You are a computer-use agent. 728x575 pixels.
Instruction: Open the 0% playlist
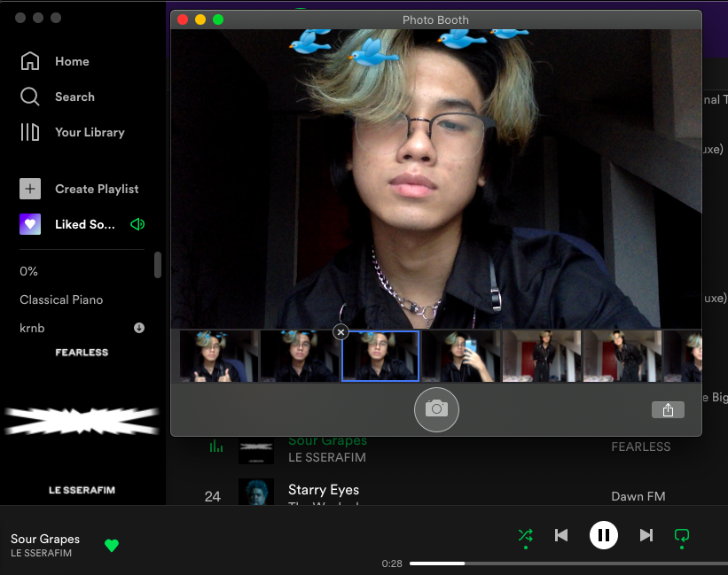(x=28, y=271)
